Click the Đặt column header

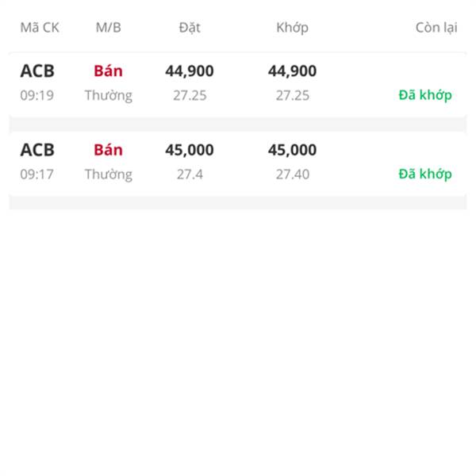pyautogui.click(x=190, y=28)
